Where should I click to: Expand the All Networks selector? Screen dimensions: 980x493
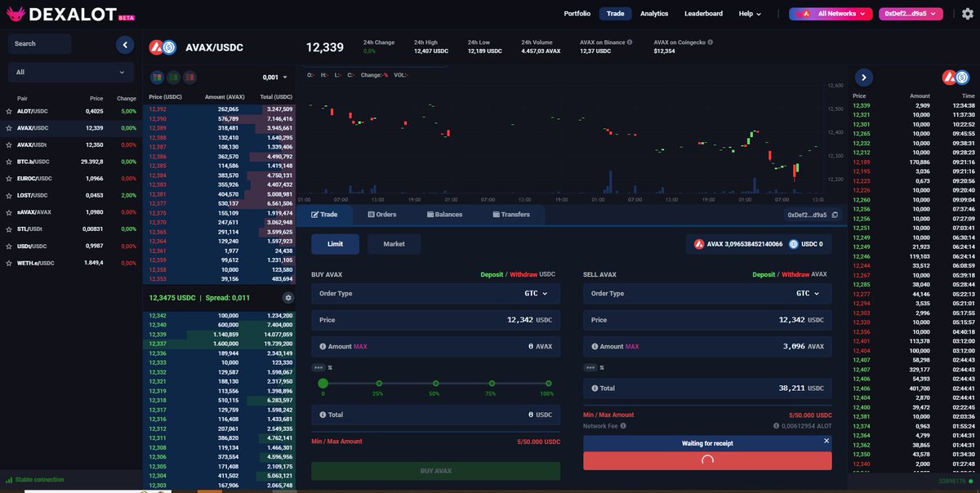tap(831, 14)
